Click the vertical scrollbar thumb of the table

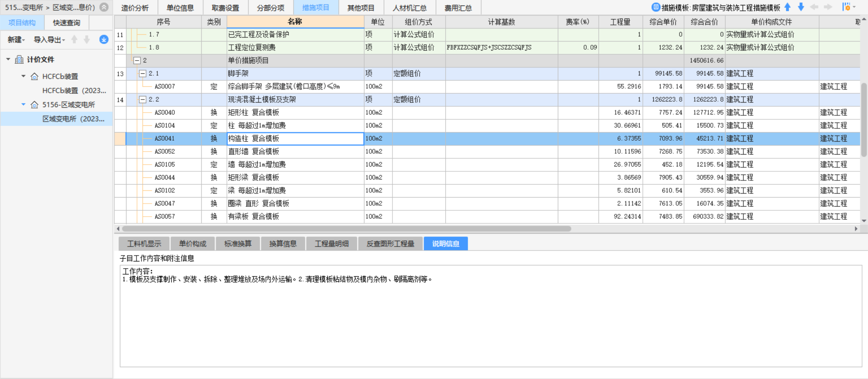(x=864, y=120)
